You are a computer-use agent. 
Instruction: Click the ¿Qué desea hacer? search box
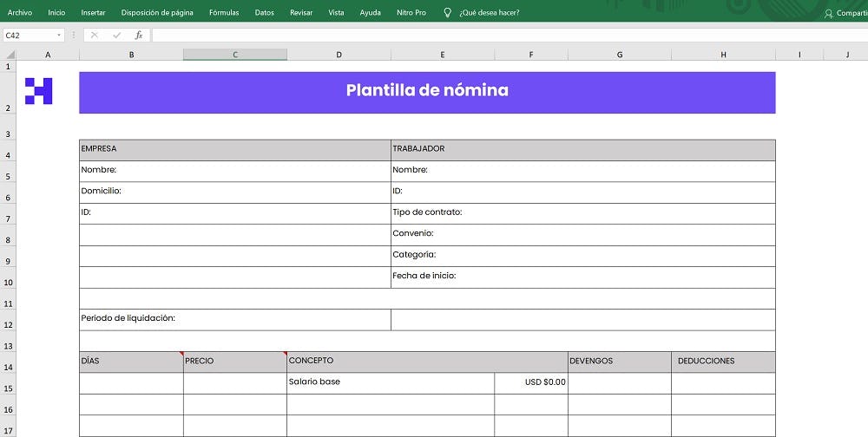[490, 12]
